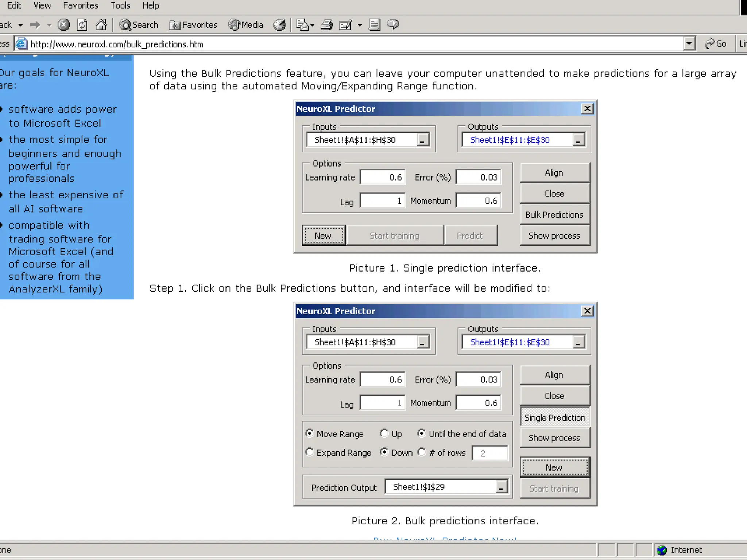This screenshot has width=747, height=560.
Task: Open the Favorites menu
Action: [81, 5]
